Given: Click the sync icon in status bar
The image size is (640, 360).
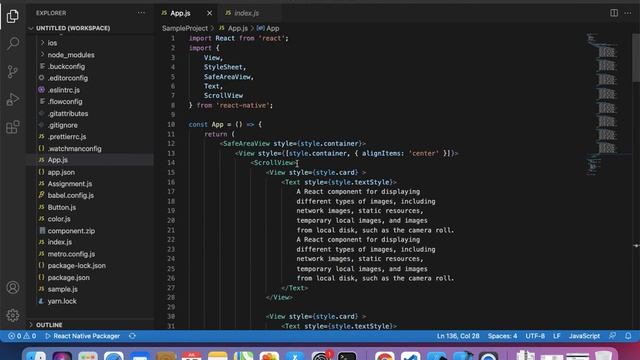Looking at the screenshot, I should pyautogui.click(x=132, y=336).
